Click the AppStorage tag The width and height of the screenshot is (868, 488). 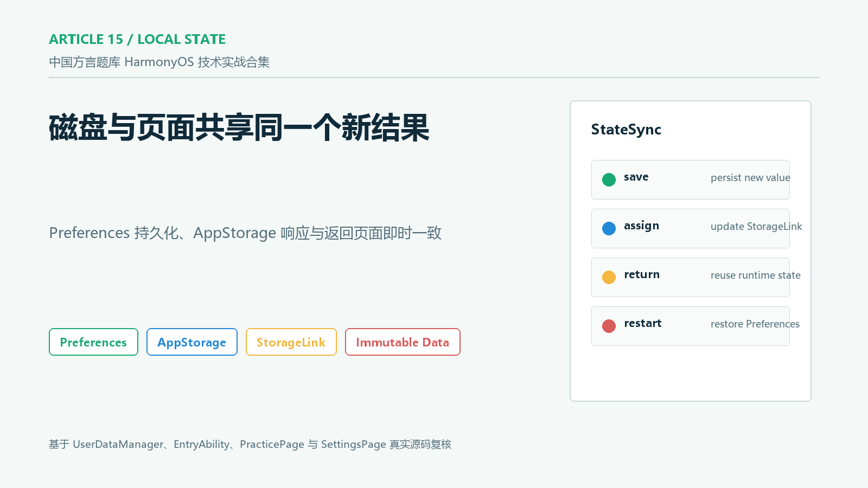[x=192, y=342]
